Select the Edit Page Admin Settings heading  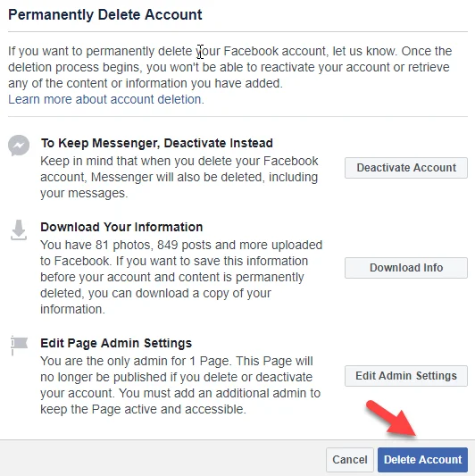pyautogui.click(x=116, y=343)
